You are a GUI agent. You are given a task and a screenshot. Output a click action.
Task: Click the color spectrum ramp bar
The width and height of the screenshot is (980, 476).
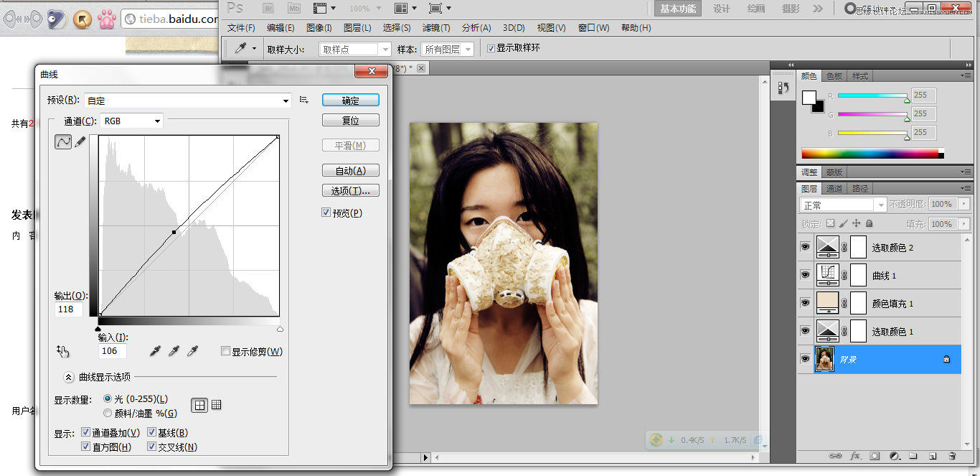coord(872,153)
